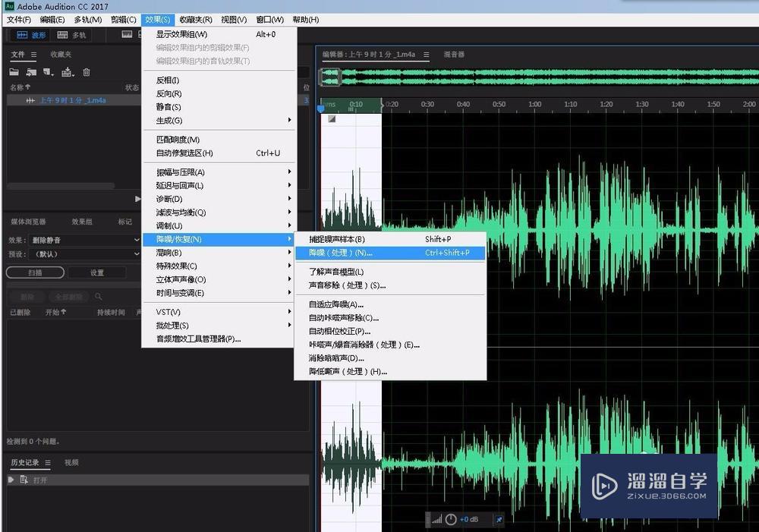The image size is (759, 532).
Task: Click the +0 dB volume value
Action: coord(469,519)
